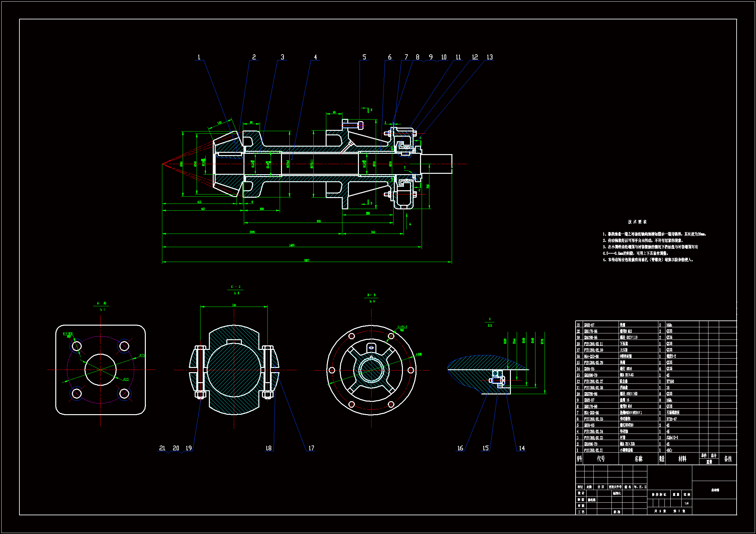Click the center bore of square flange view
Image resolution: width=756 pixels, height=534 pixels.
(x=101, y=370)
